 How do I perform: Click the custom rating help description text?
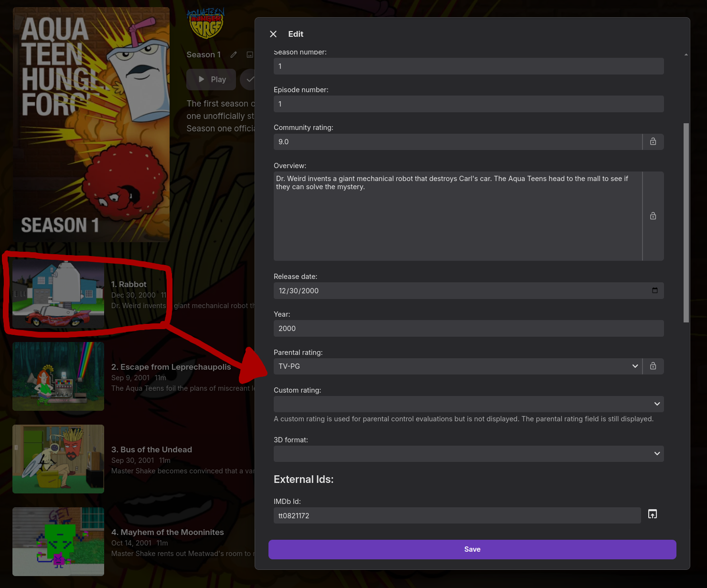[x=463, y=419]
